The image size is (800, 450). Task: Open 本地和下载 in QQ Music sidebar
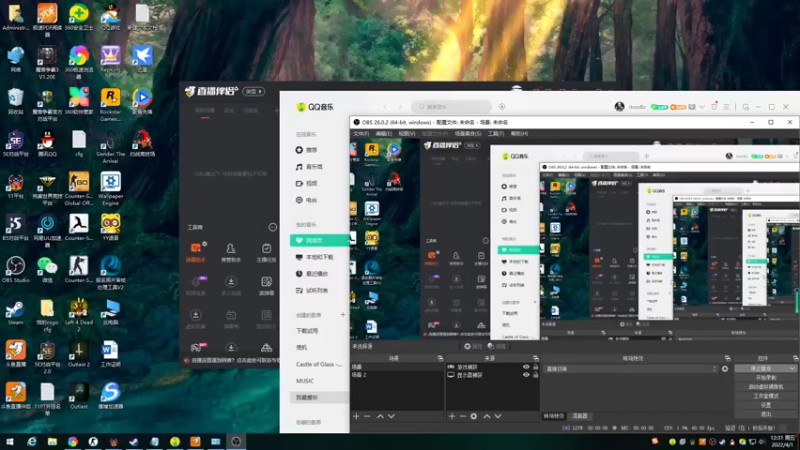(314, 258)
